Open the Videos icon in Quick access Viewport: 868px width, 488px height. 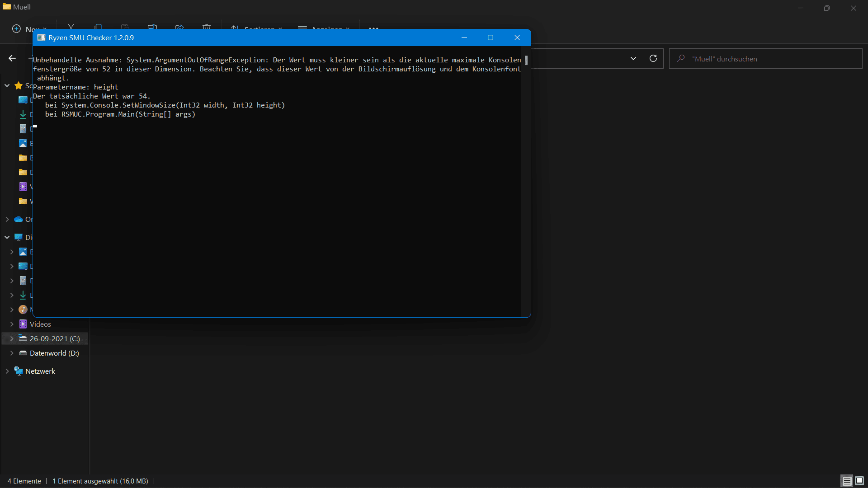[23, 187]
